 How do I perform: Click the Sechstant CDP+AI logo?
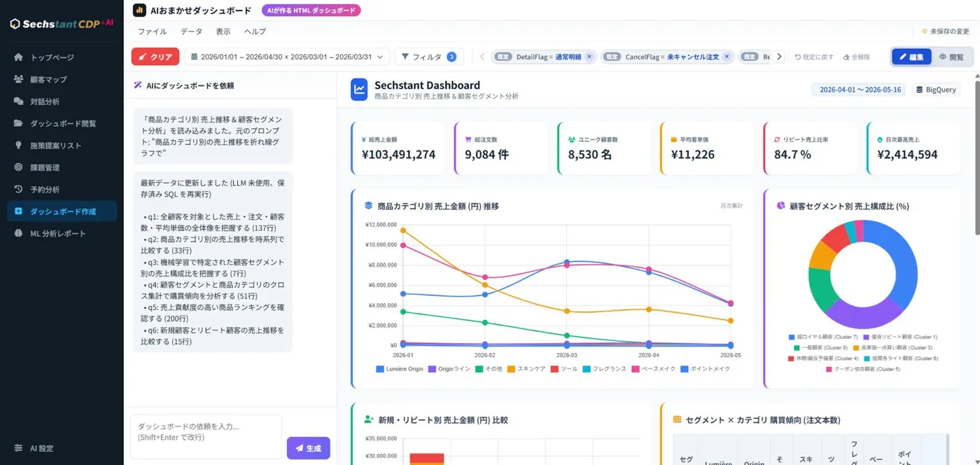(62, 24)
